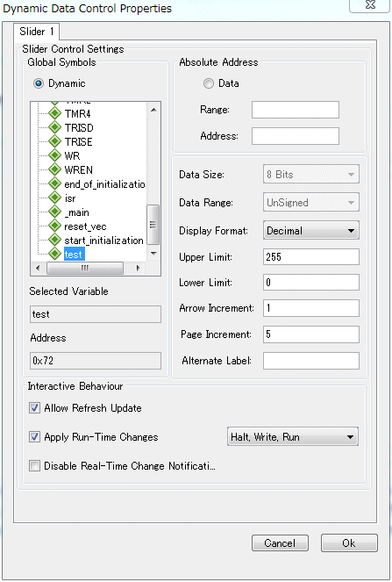Screen dimensions: 392x582
Task: Click the Cancel button
Action: [x=280, y=543]
